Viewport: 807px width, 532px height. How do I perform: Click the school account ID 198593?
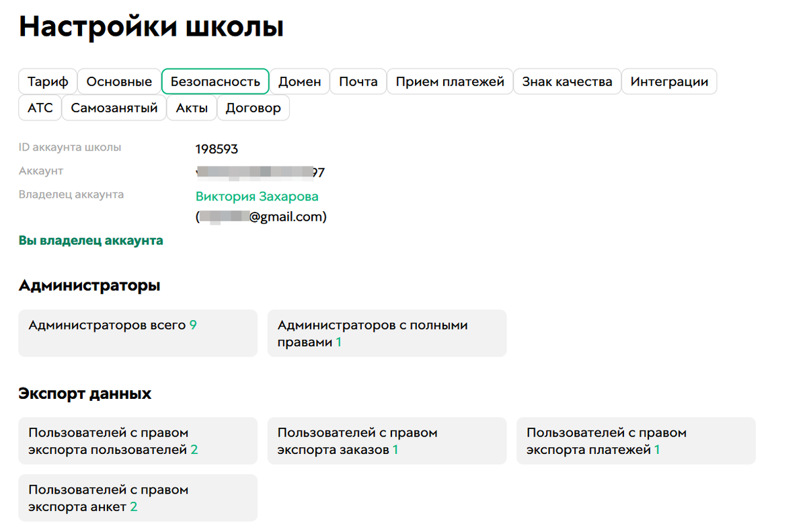click(217, 149)
